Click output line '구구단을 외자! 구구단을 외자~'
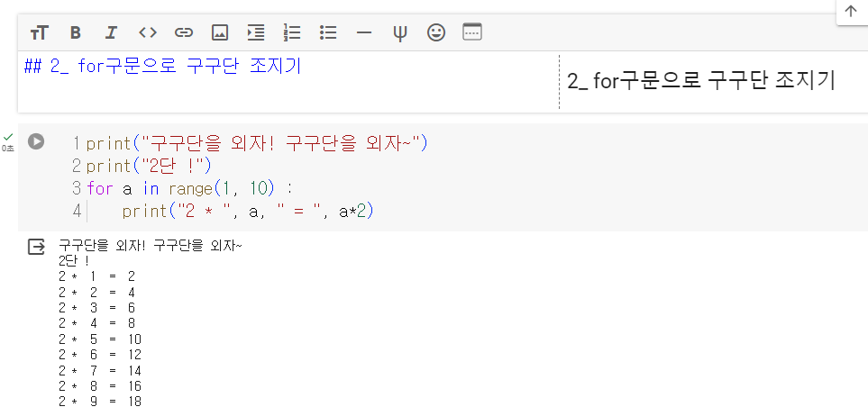Image resolution: width=868 pixels, height=416 pixels. tap(150, 246)
